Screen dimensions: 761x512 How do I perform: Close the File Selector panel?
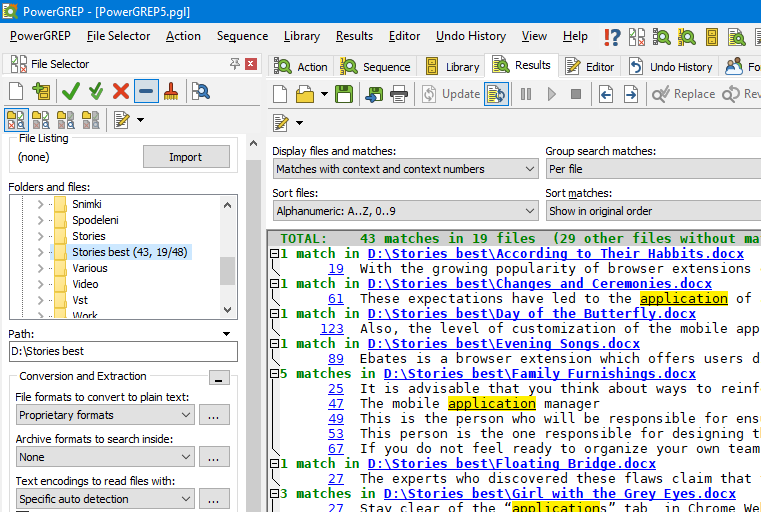point(251,64)
